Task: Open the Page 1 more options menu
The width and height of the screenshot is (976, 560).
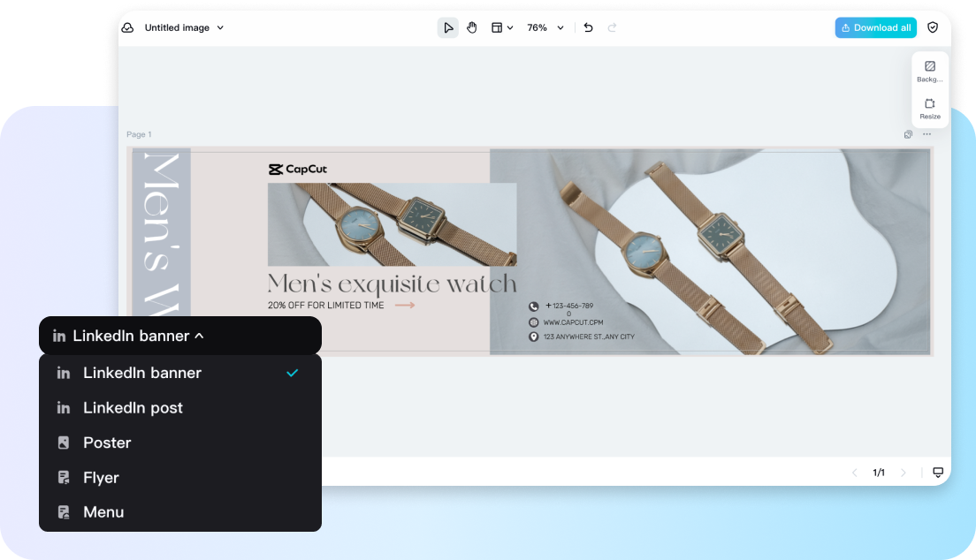Action: click(x=926, y=134)
